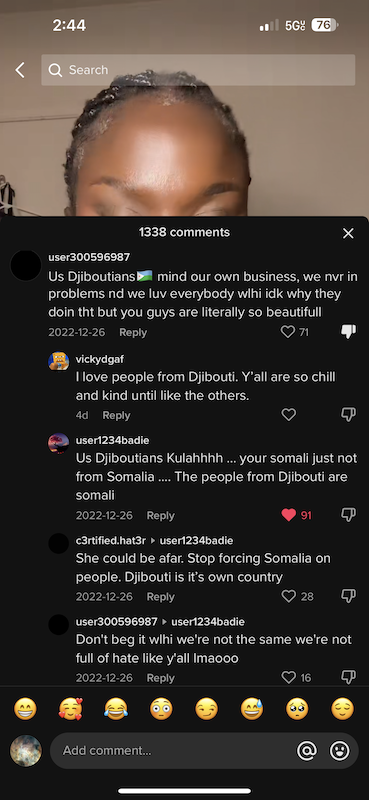Open vickydgaf's profile avatar
369x800 pixels.
[x=58, y=361]
